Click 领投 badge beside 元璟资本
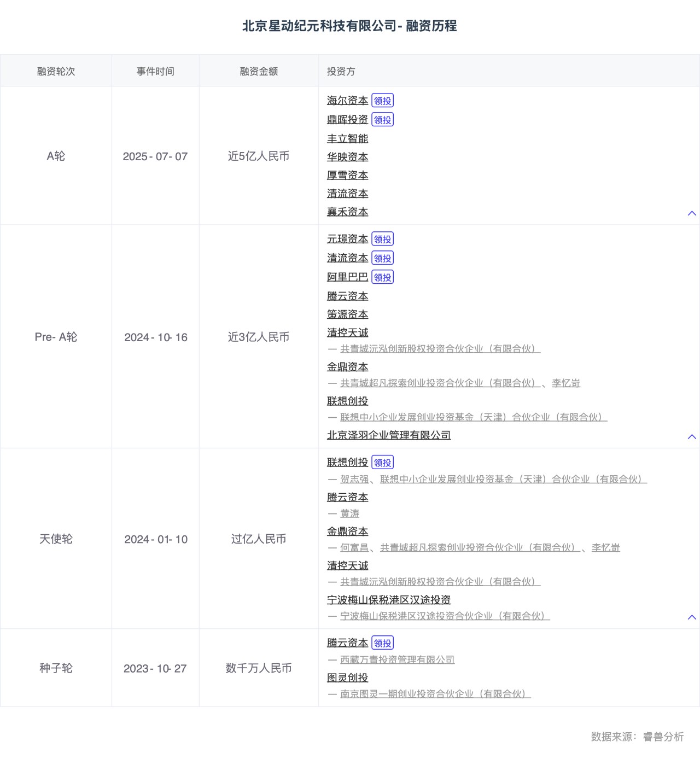 383,239
